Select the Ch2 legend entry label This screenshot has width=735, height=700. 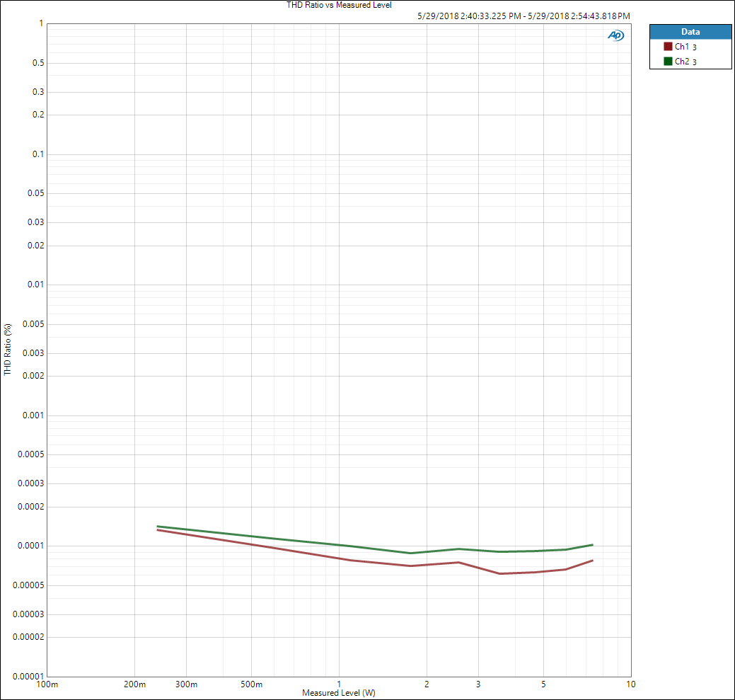coord(685,62)
